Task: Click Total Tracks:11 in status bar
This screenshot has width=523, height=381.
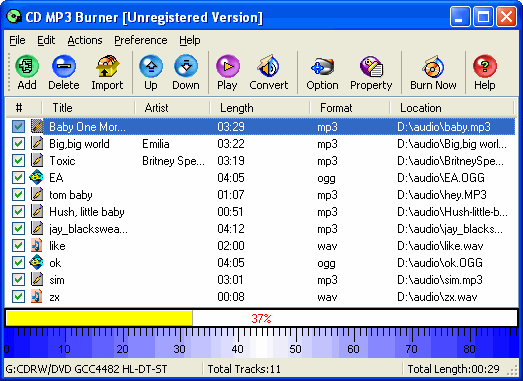Action: (x=244, y=369)
